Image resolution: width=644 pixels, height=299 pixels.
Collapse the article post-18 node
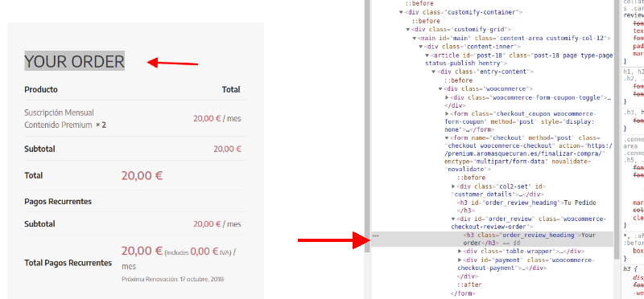427,55
